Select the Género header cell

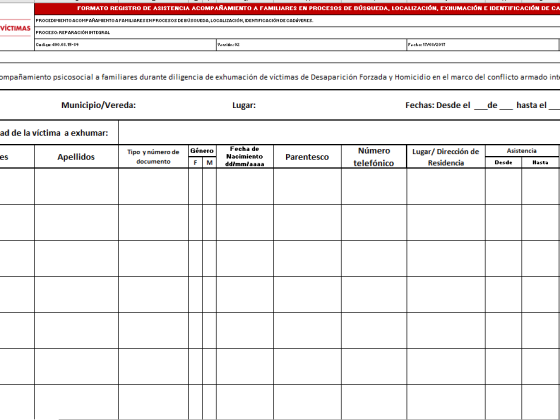(x=202, y=151)
